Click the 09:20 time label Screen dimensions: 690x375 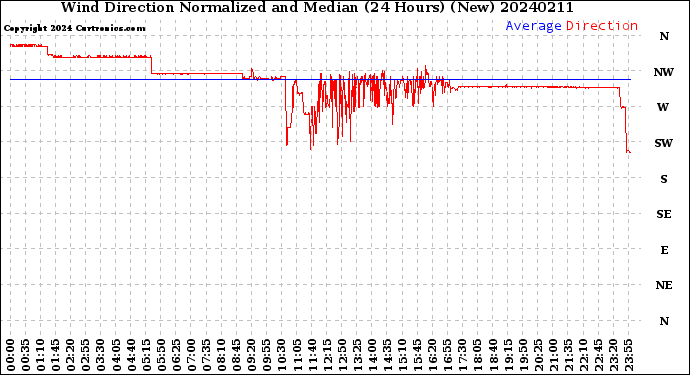click(x=252, y=355)
